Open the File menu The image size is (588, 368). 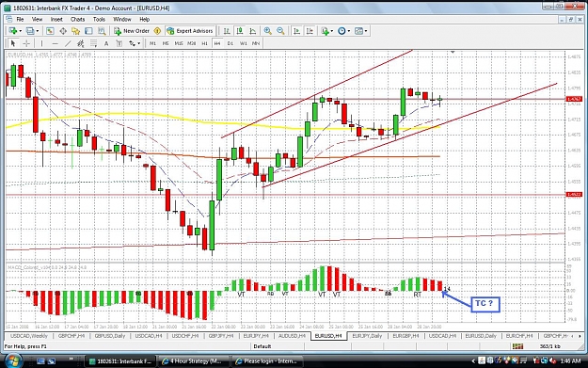tap(20, 19)
